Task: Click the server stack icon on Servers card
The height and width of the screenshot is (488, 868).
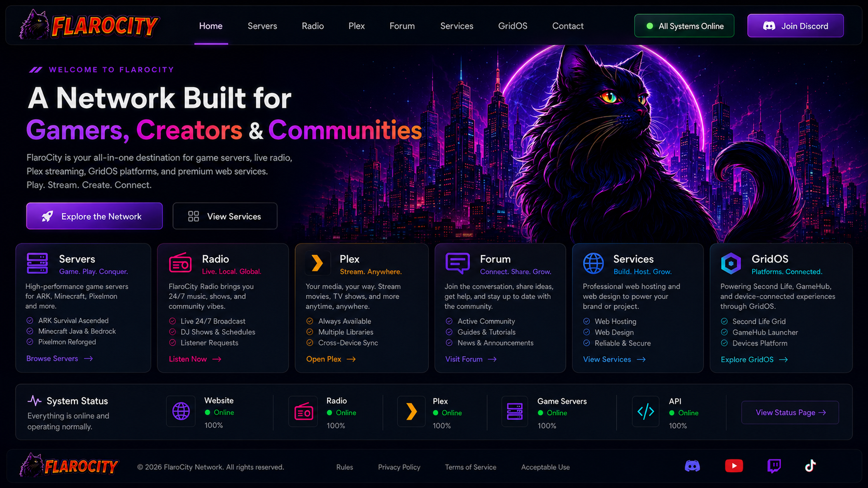Action: [37, 263]
